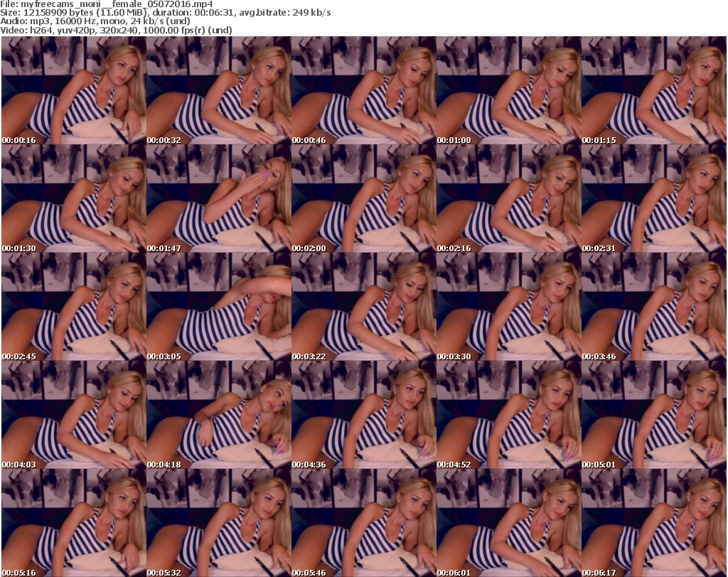Click the thumbnail at 00:03:05
The height and width of the screenshot is (577, 728).
coord(219,307)
